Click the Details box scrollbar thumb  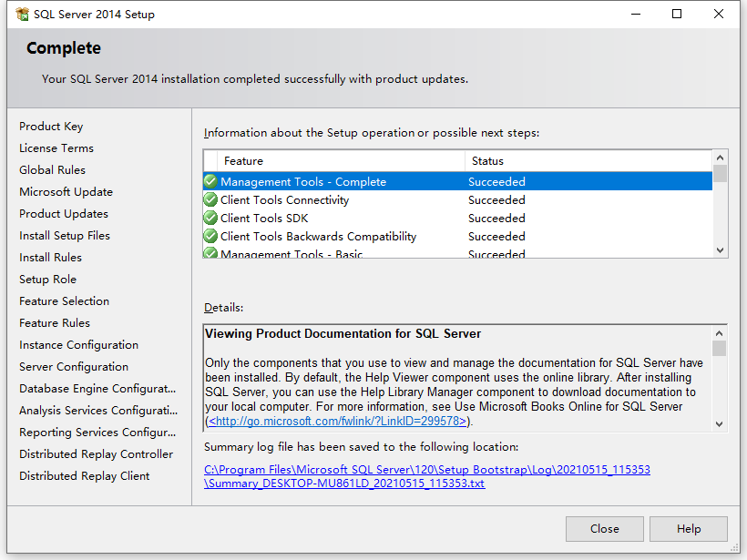point(720,348)
